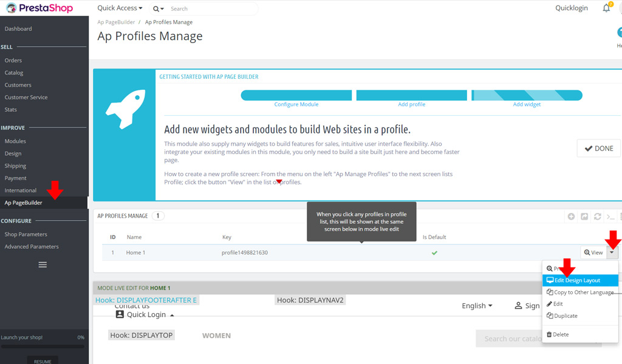
Task: Refresh the profiles list
Action: tap(598, 216)
